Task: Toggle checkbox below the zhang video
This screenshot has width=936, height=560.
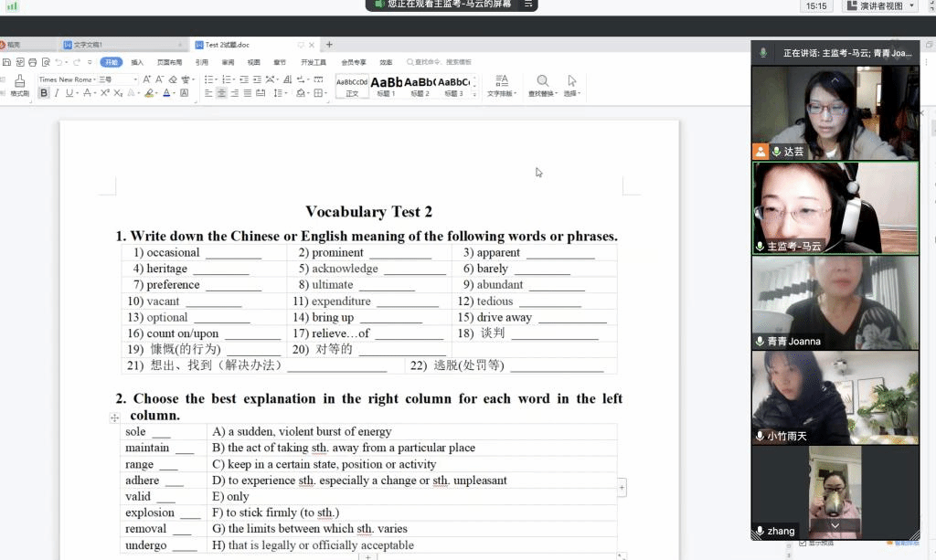Action: tap(803, 543)
